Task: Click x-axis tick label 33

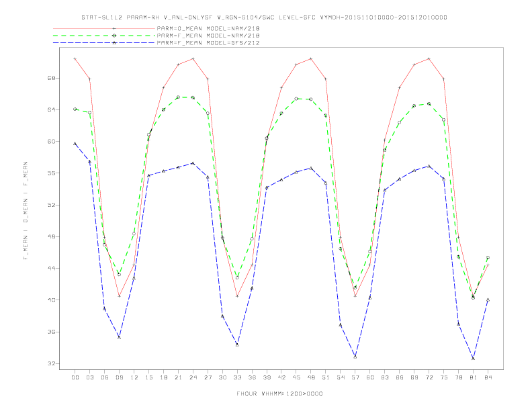Action: pyautogui.click(x=237, y=377)
